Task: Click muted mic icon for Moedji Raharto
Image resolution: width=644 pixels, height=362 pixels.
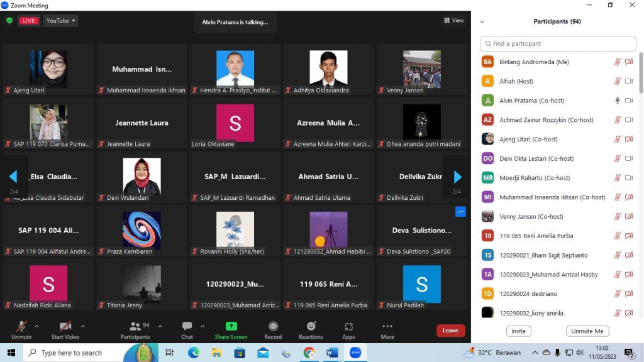Action: point(618,178)
